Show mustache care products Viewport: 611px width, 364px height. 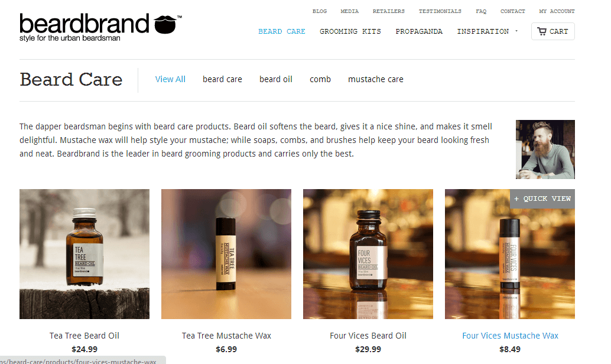pos(376,79)
